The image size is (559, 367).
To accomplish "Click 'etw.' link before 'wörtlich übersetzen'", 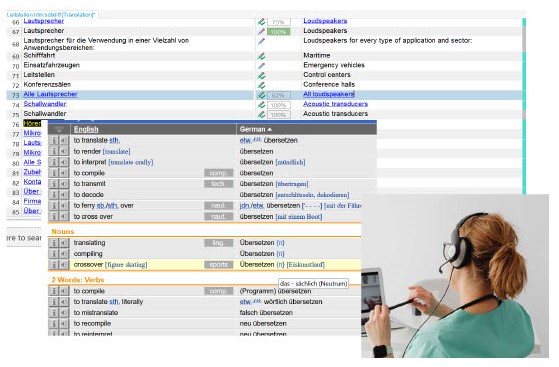I will point(245,302).
